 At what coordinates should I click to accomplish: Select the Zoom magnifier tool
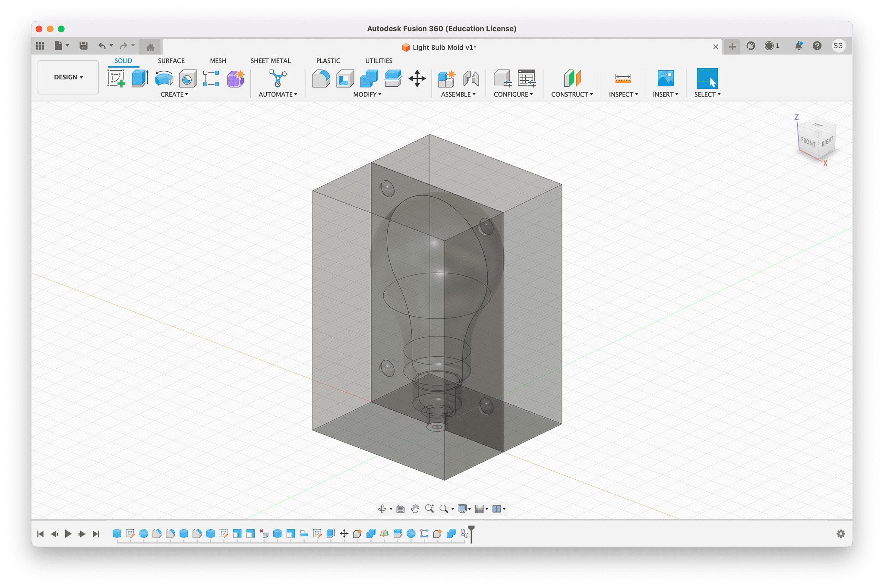coord(429,509)
